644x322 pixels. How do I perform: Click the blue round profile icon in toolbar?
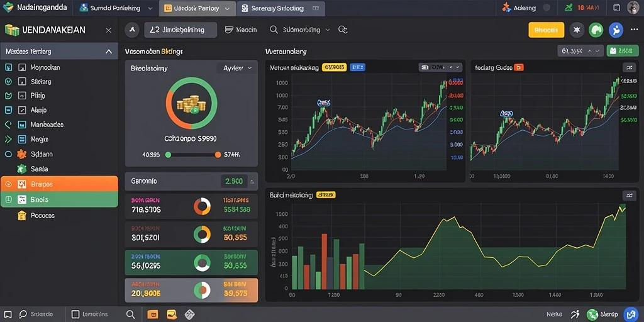[615, 30]
